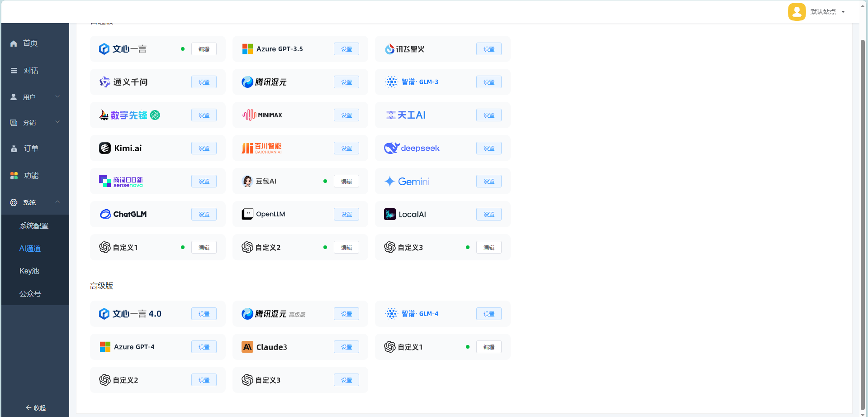Open the Key池 submenu item
Viewport: 868px width, 417px height.
29,271
